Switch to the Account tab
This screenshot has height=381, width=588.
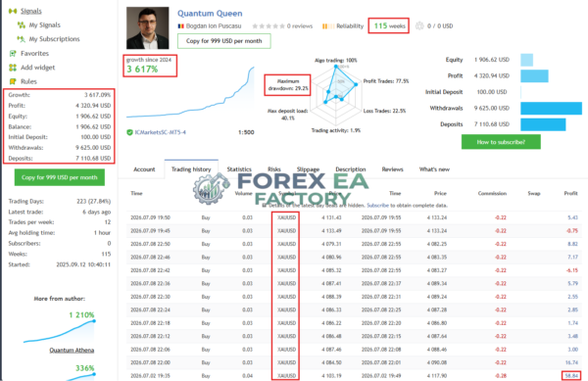click(x=144, y=169)
